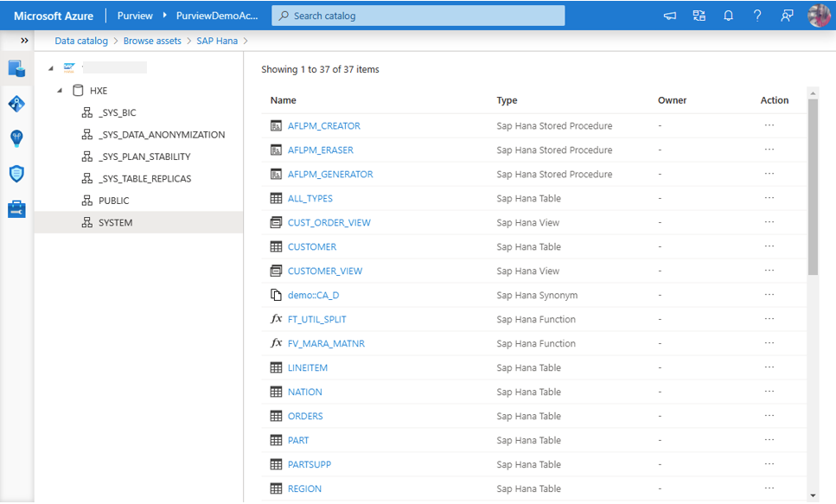Select the _SYS_DATA_ANONYMIZATION schema
Screen dimensions: 836x504
point(162,135)
